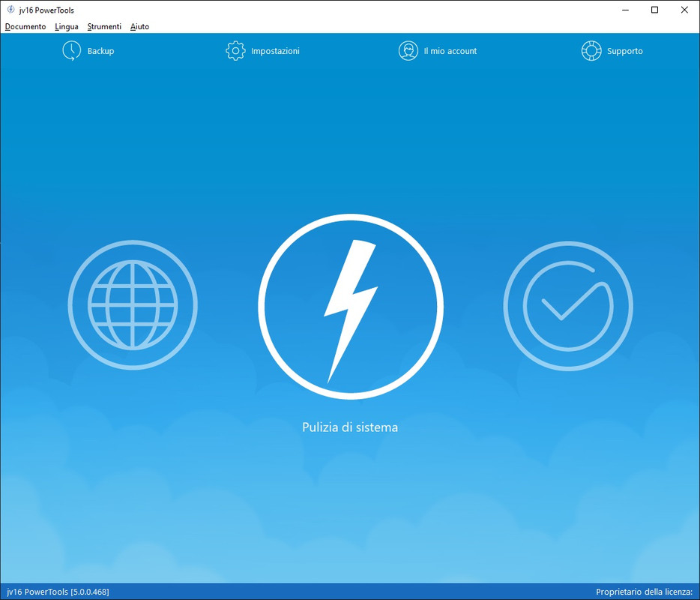Click the Supporto label
Image resolution: width=700 pixels, height=600 pixels.
click(624, 51)
